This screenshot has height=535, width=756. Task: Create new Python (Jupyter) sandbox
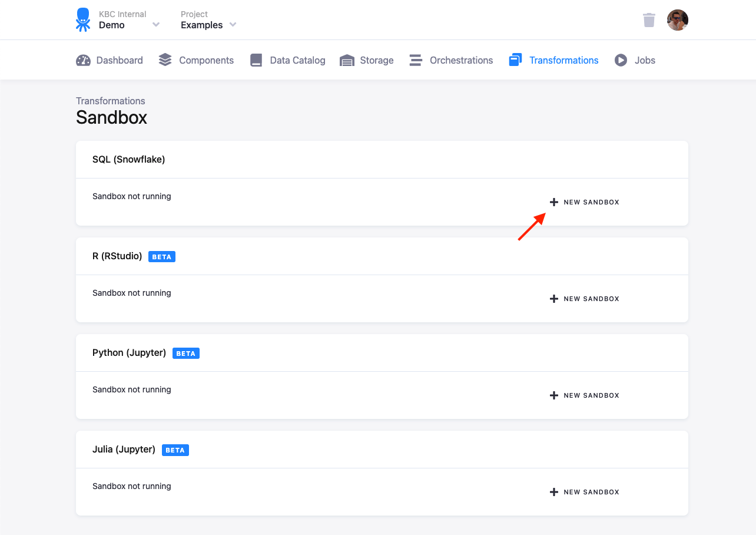[584, 395]
